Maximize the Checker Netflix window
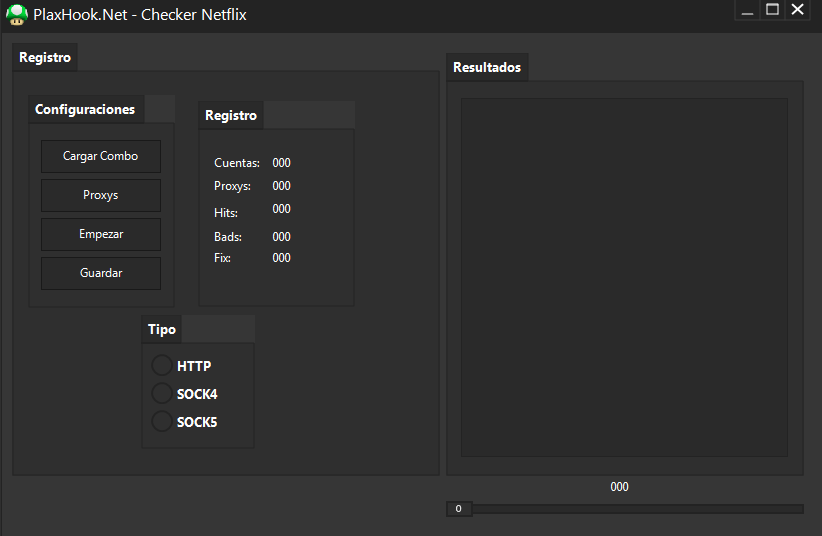The height and width of the screenshot is (536, 822). coord(772,10)
